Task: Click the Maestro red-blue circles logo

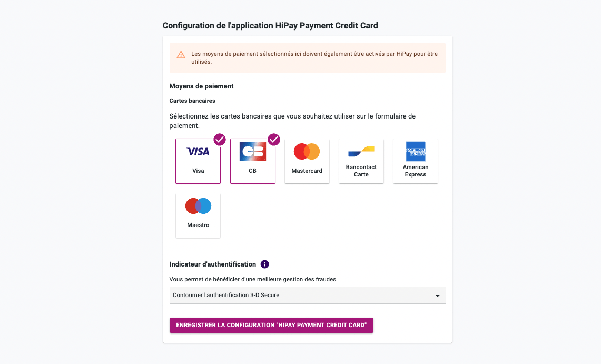Action: (198, 206)
